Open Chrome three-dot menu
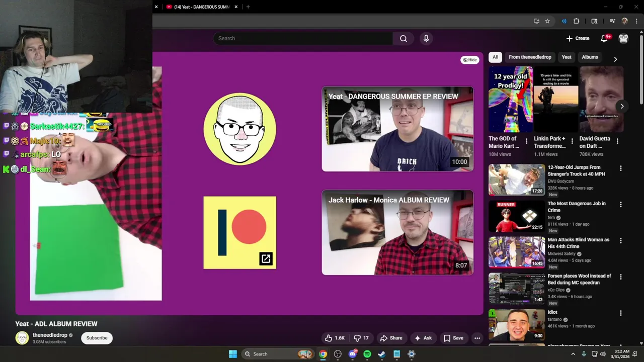 pos(637,21)
